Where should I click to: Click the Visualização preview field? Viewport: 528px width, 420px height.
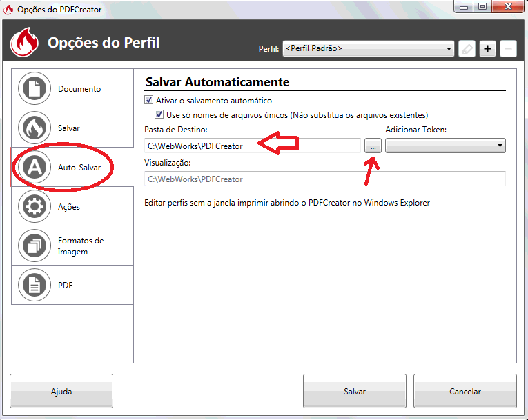[325, 179]
